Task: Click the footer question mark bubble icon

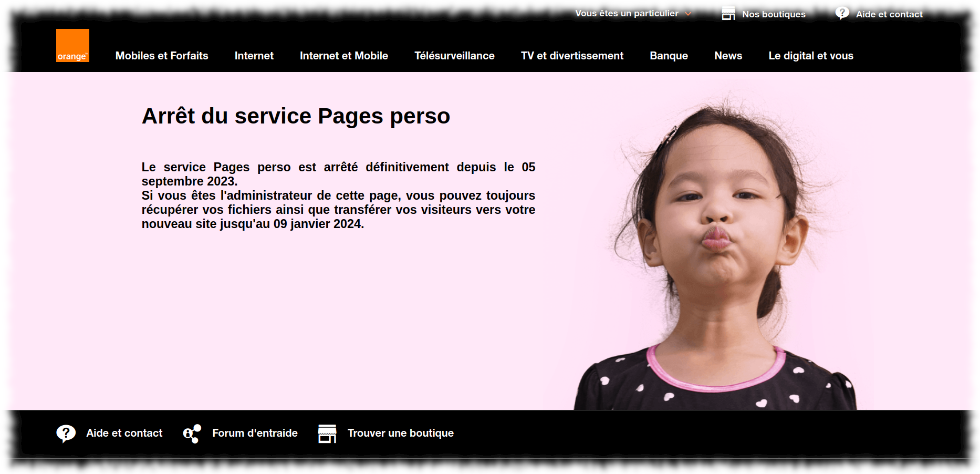Action: (x=66, y=434)
